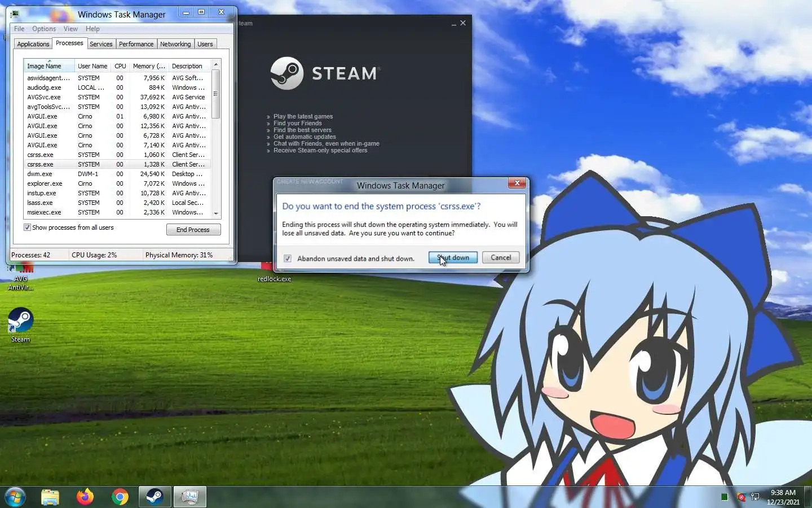
Task: Open File Explorer from the taskbar
Action: pyautogui.click(x=50, y=497)
